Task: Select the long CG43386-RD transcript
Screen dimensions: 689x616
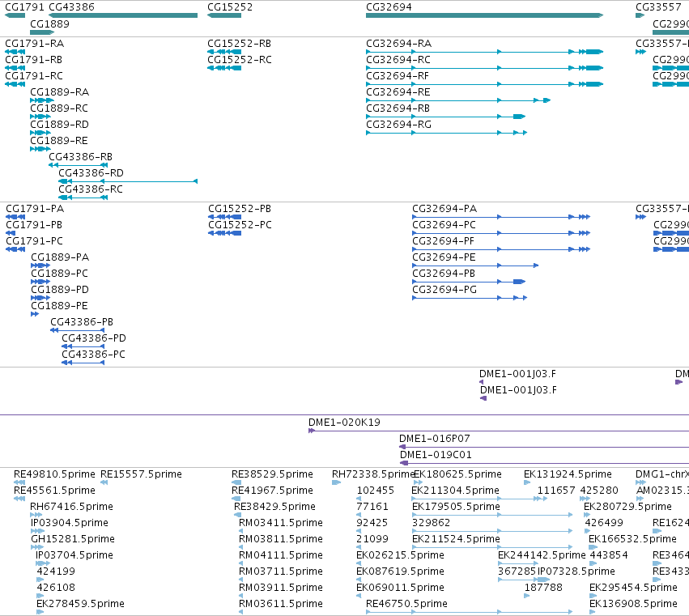Action: pyautogui.click(x=128, y=181)
